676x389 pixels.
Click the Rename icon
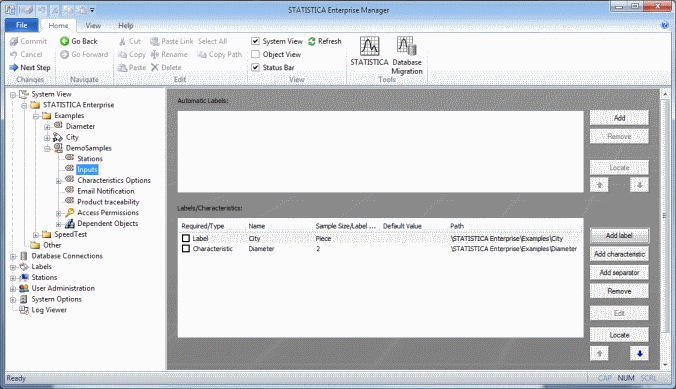155,54
